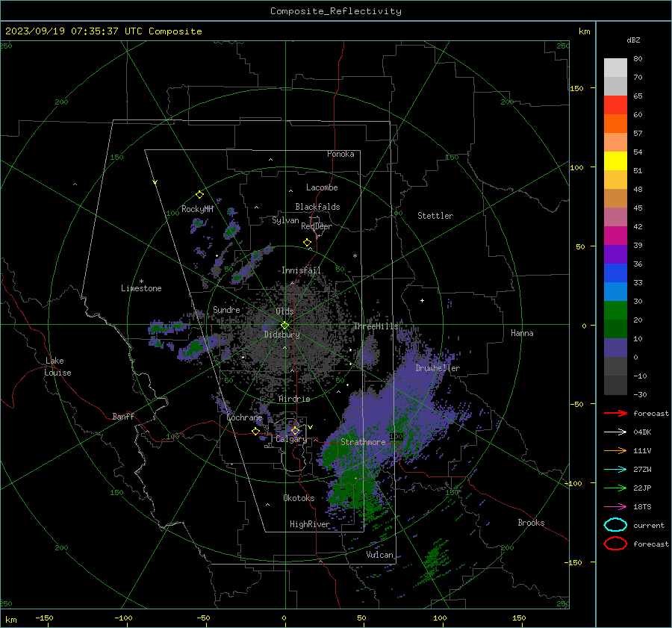Screen dimensions: 672x628
Task: Click the km unit label above the dBZ scale
Action: click(584, 31)
